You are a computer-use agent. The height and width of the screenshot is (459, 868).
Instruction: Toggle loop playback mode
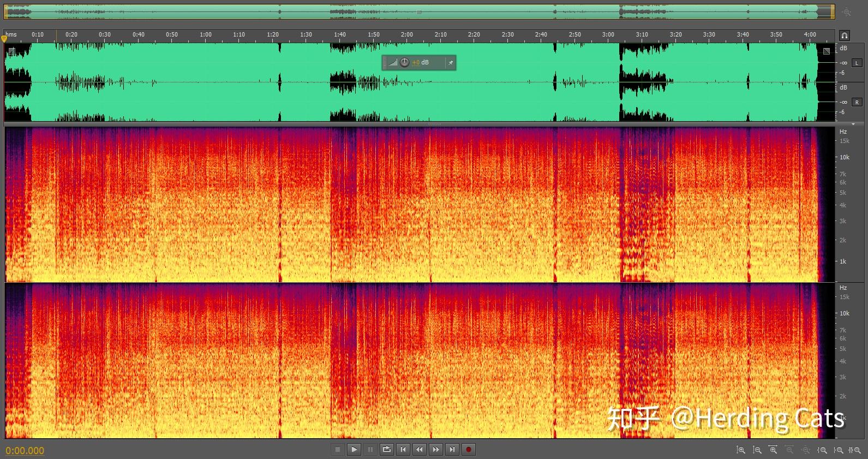[x=387, y=450]
